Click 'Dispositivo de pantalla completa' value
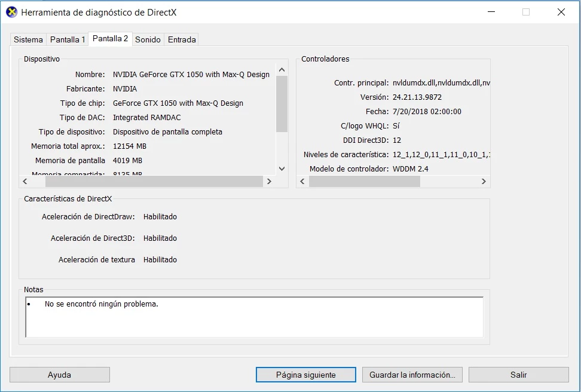Screen dimensions: 581x392 (167, 132)
